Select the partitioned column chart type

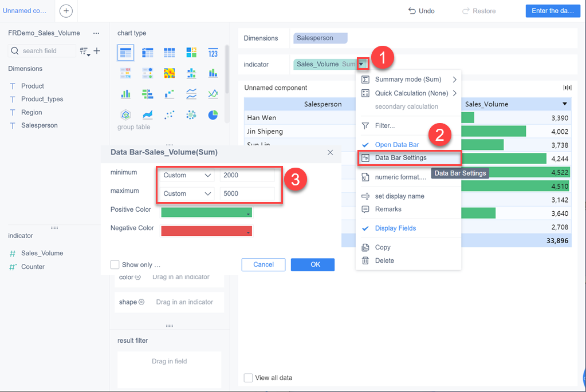(x=191, y=73)
